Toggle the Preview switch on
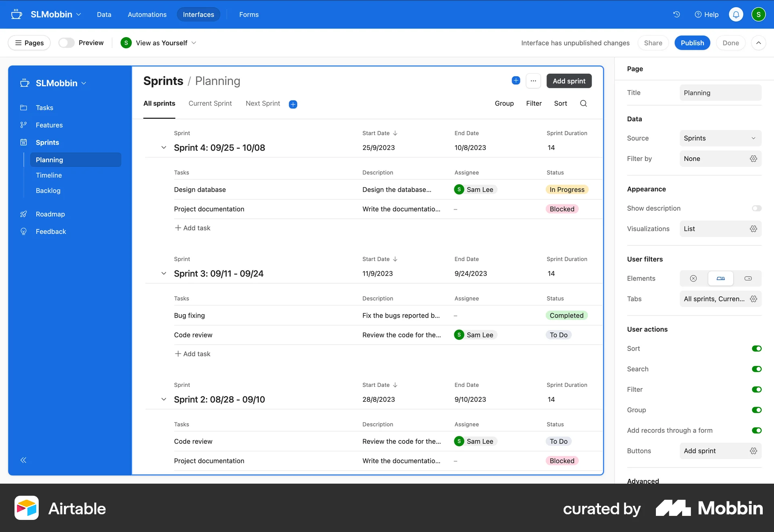 67,42
